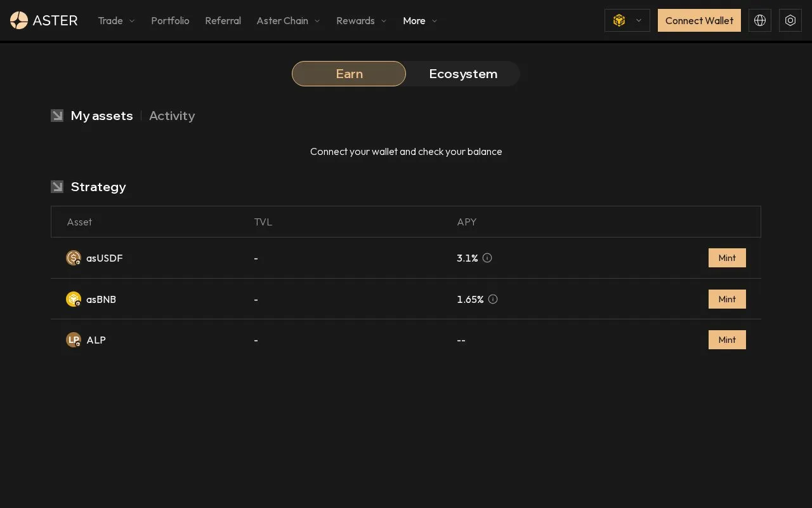Click the 1.65% APY value
The width and height of the screenshot is (812, 508).
[470, 299]
